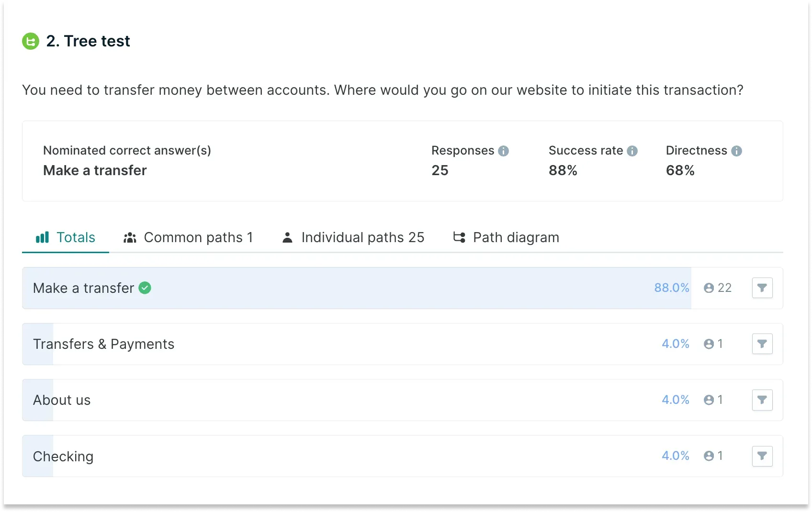Switch to the Totals tab
This screenshot has width=812, height=512.
[66, 237]
